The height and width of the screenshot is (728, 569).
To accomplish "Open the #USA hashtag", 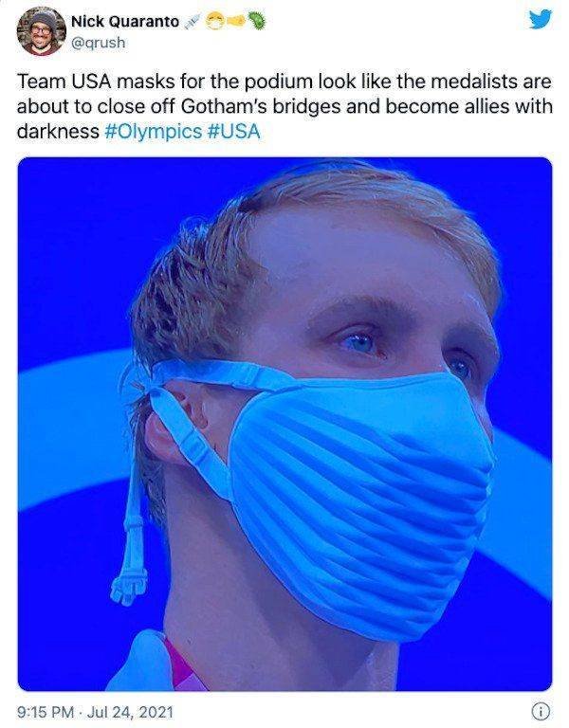I will tap(233, 132).
